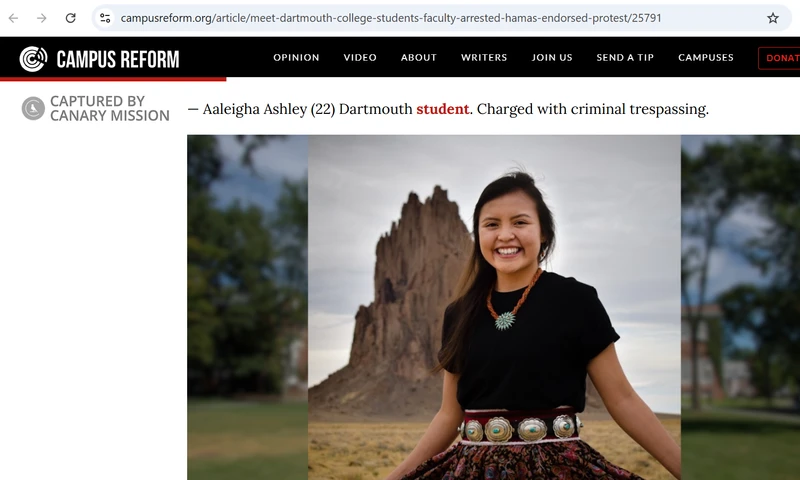Screen dimensions: 800x480
Task: Reload the page with the refresh icon
Action: point(70,18)
